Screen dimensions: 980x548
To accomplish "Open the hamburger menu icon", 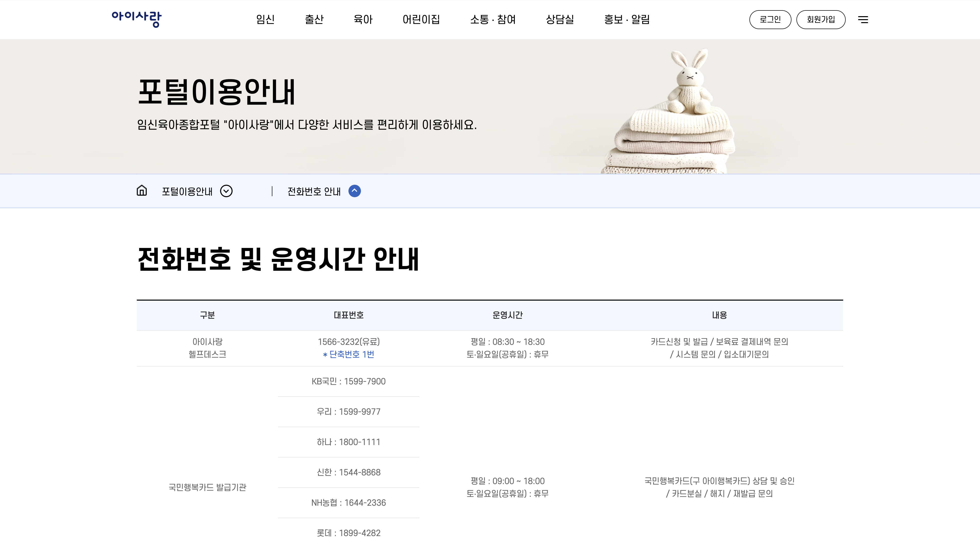I will click(863, 19).
